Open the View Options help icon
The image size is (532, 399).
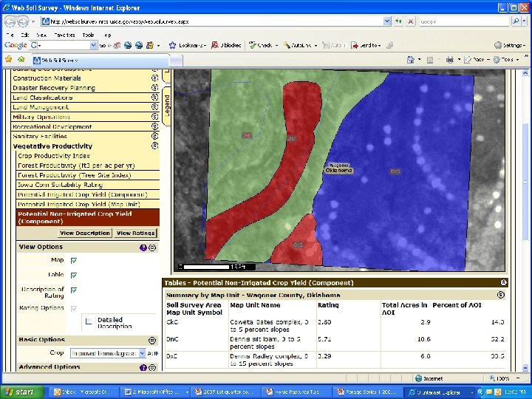pos(143,248)
